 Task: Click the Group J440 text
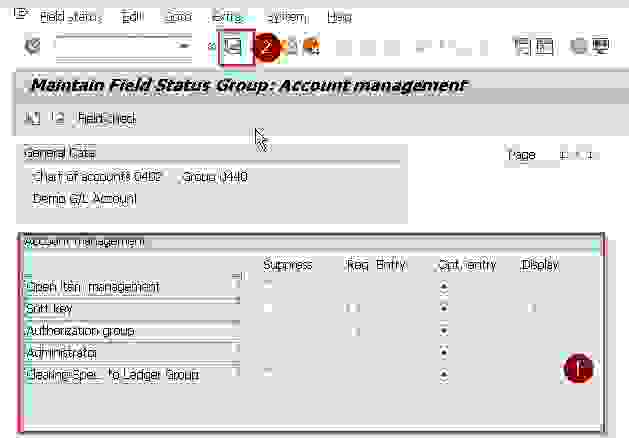215,176
